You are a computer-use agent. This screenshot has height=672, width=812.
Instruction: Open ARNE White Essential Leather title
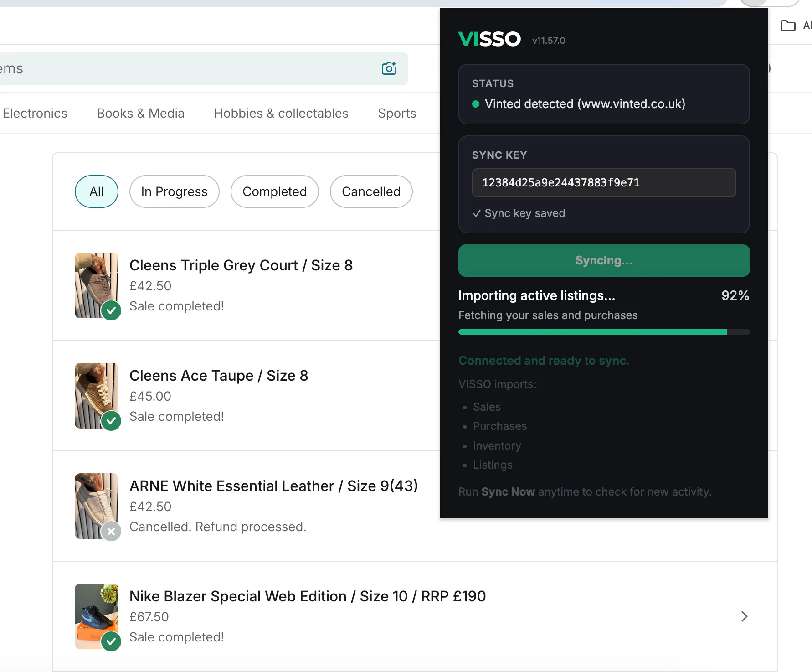tap(273, 486)
